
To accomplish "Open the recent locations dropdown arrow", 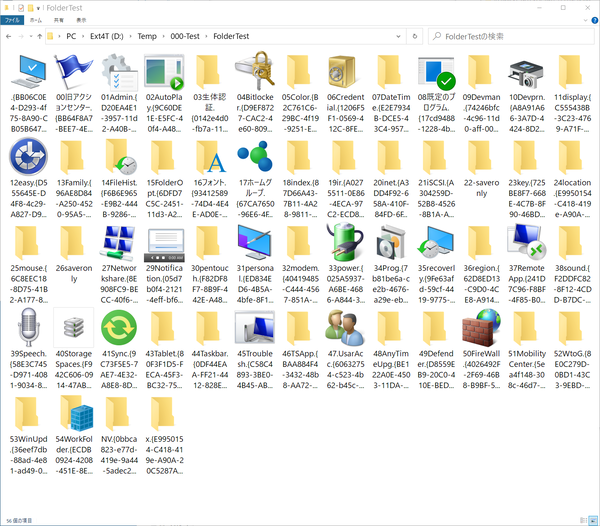I will (31, 37).
